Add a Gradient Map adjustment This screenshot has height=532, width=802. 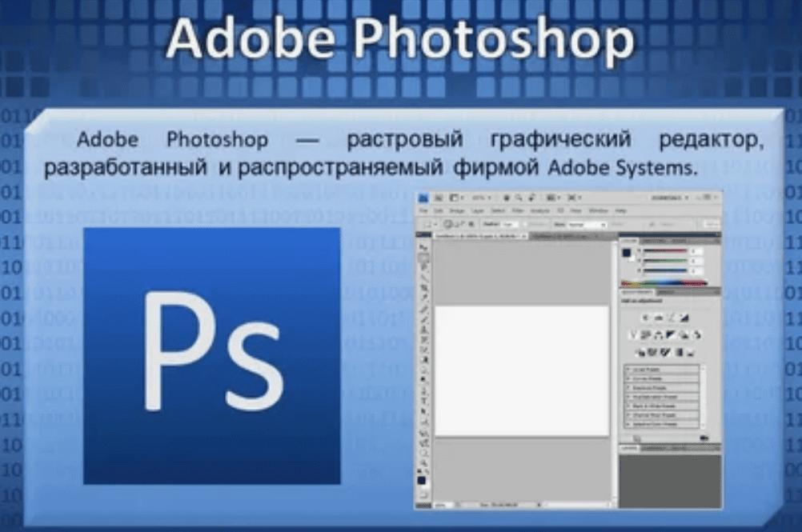(x=680, y=352)
